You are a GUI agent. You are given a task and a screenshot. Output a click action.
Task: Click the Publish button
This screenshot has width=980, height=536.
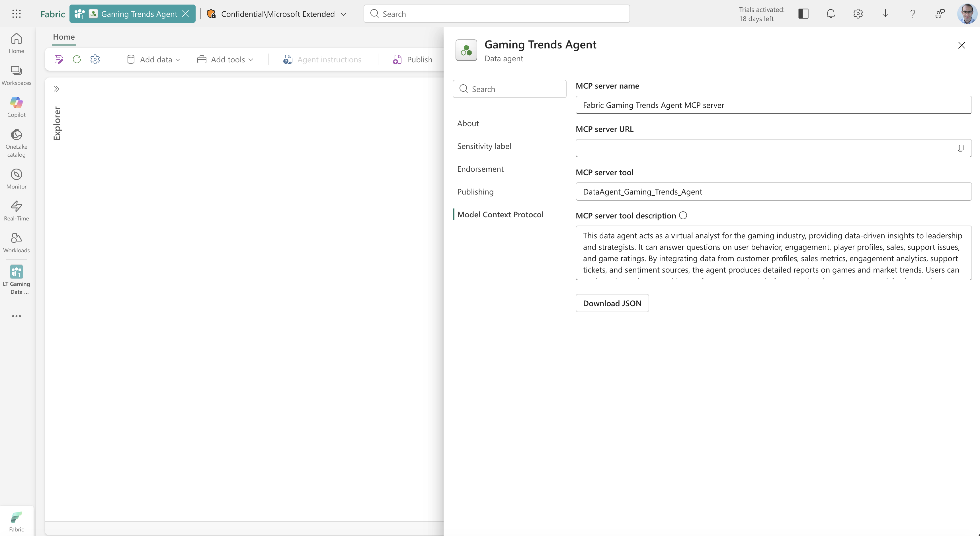[412, 60]
